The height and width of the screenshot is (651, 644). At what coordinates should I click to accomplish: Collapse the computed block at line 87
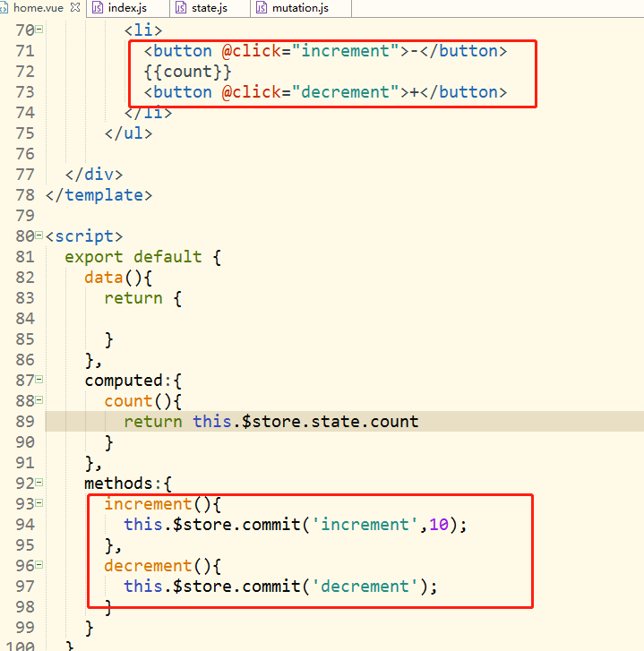(x=39, y=380)
